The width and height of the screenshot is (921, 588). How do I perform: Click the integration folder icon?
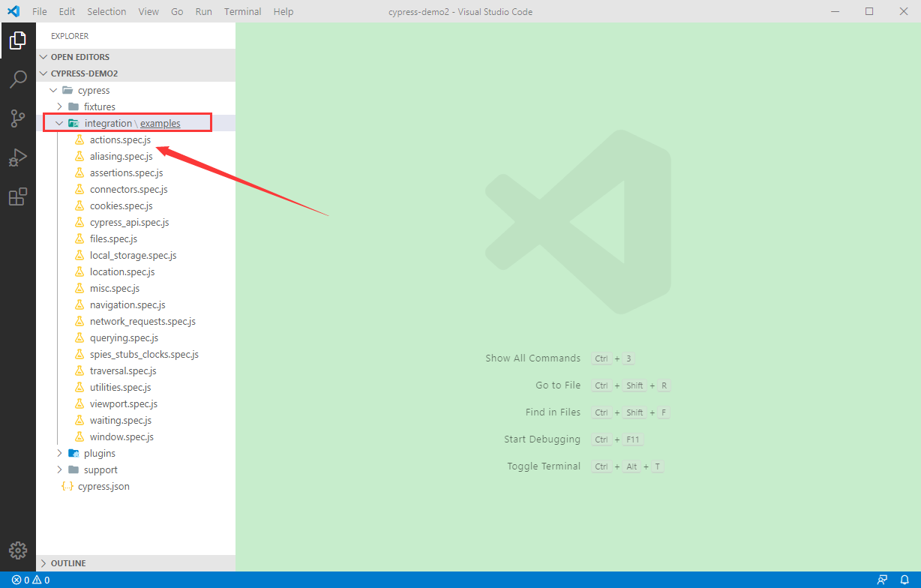(x=73, y=124)
